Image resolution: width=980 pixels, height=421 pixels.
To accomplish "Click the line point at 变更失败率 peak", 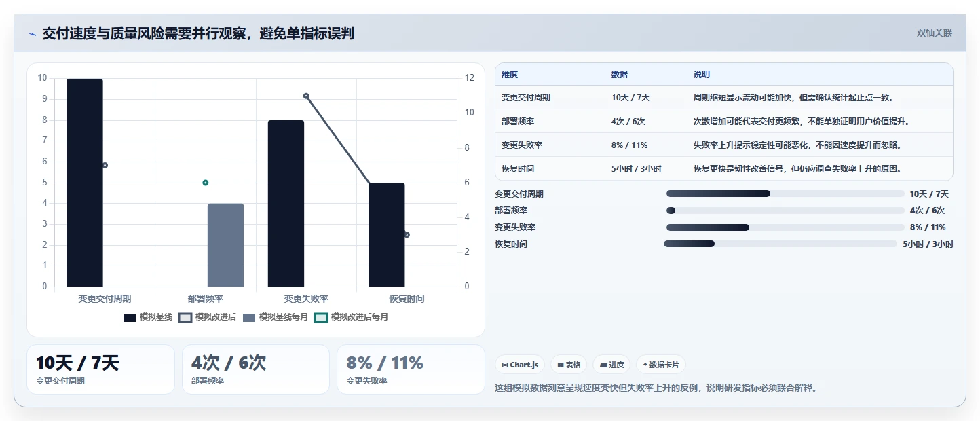I will coord(306,96).
